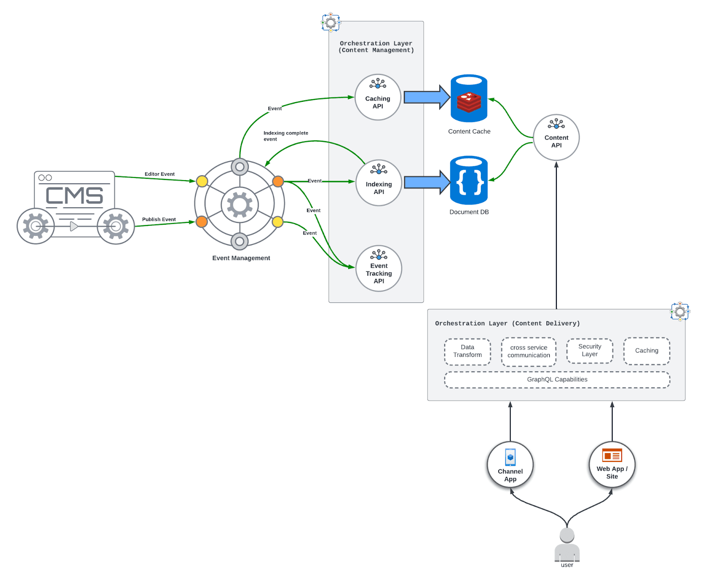
Task: Select the Web App / Site node
Action: point(612,465)
